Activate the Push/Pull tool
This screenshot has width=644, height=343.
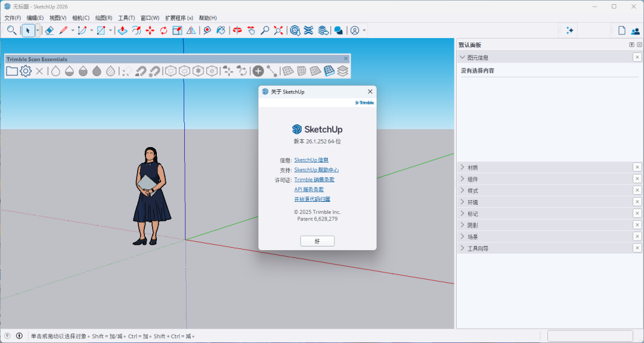point(122,30)
